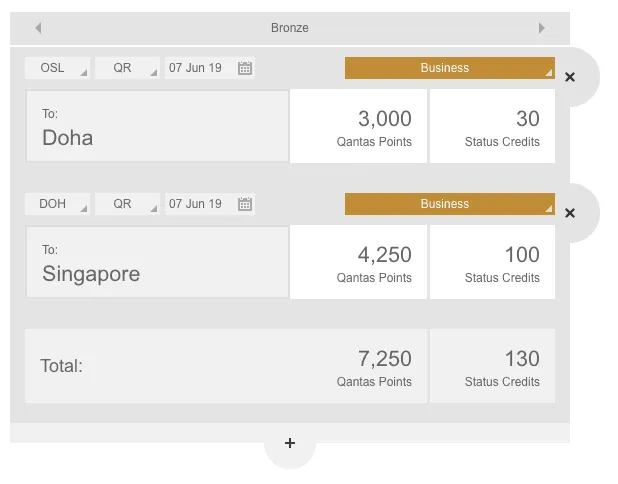Open calendar icon for second flight date
This screenshot has width=618, height=484.
pyautogui.click(x=245, y=204)
